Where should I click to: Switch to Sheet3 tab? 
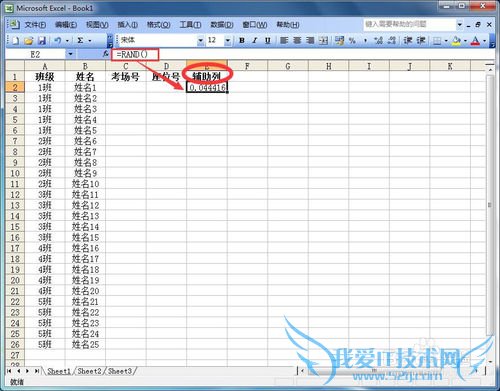[x=120, y=371]
